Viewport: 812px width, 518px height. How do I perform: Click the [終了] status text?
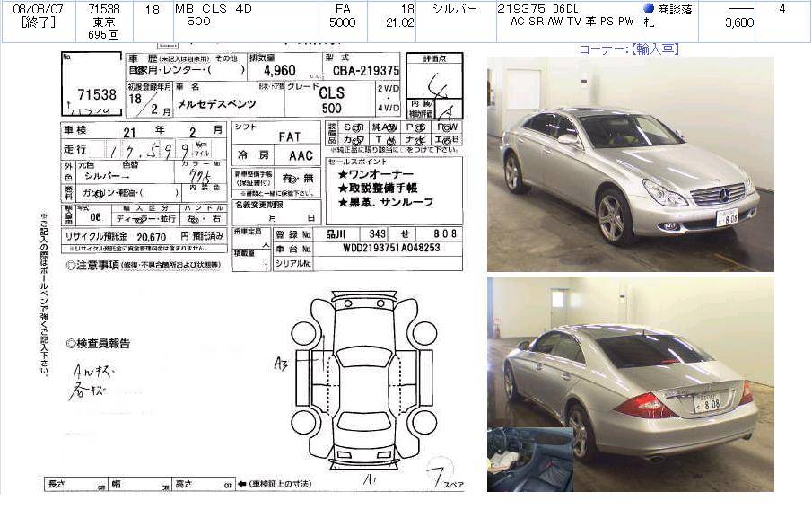point(38,22)
